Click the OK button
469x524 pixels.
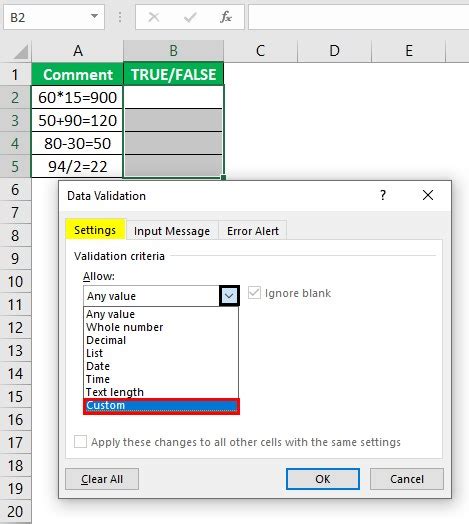(323, 479)
